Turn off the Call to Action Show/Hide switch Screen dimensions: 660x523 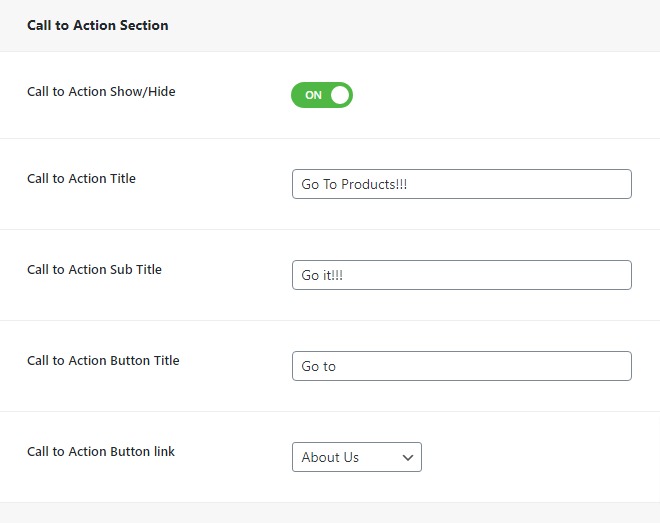[x=322, y=95]
